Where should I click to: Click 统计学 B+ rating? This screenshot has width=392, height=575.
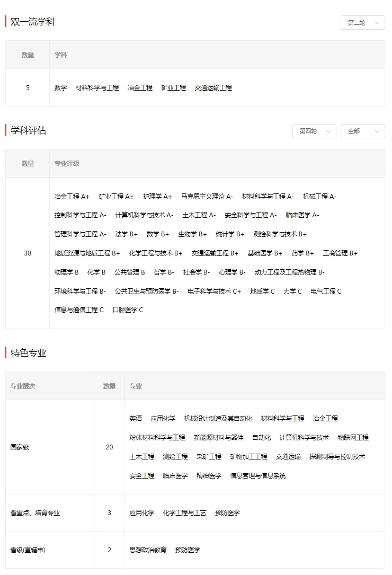point(230,234)
